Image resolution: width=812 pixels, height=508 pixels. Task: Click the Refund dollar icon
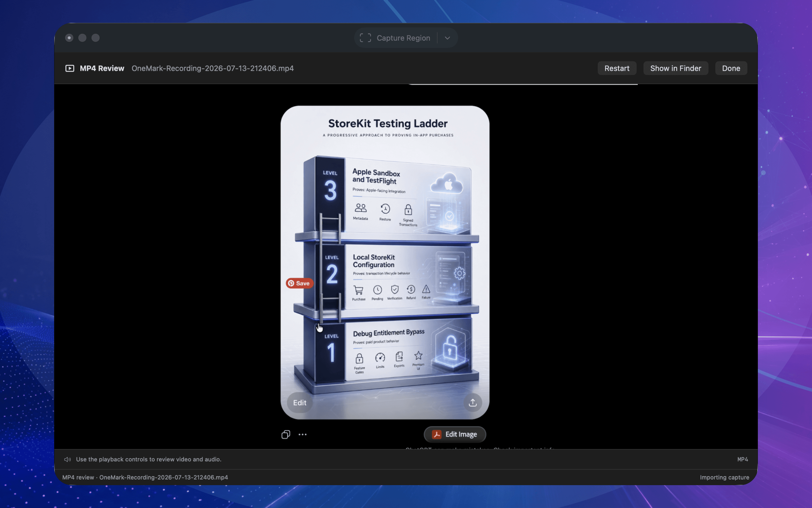[411, 289]
